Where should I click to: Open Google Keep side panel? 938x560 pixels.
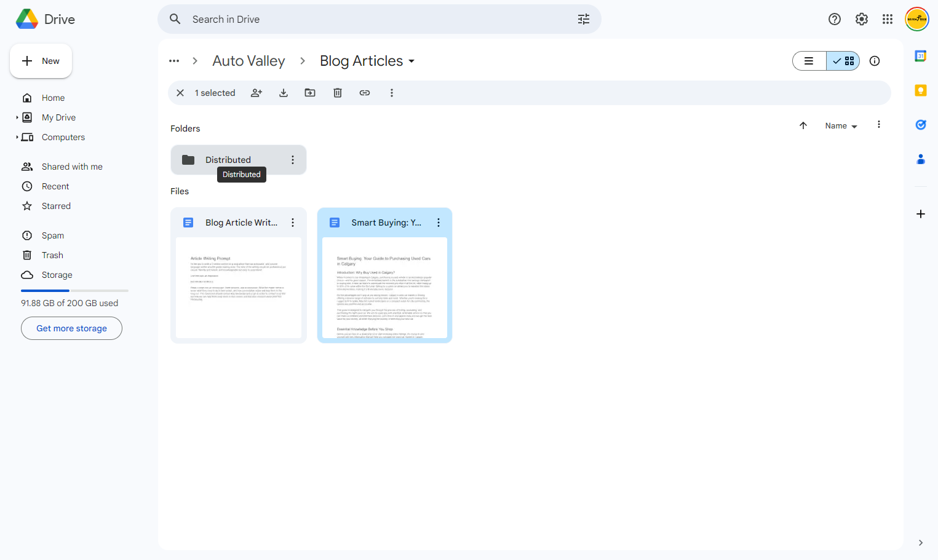point(921,90)
